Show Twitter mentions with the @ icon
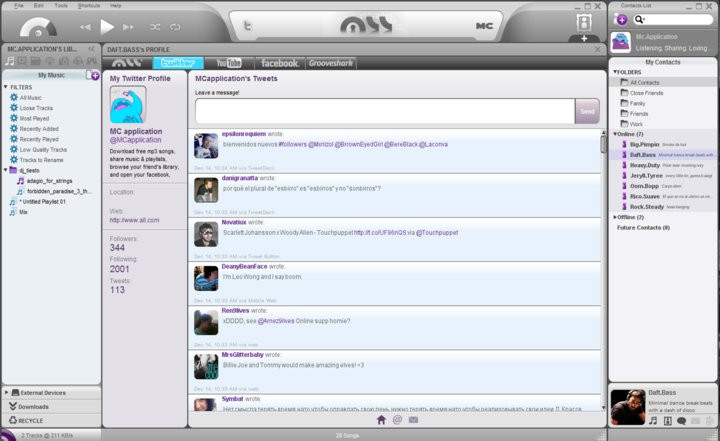 click(397, 420)
